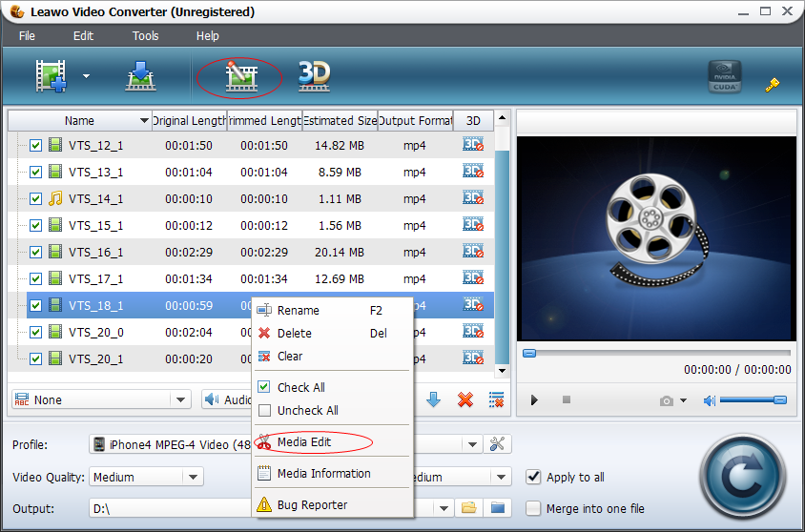Uncheck the VTS_18_1 checkbox
The width and height of the screenshot is (805, 532).
point(35,305)
